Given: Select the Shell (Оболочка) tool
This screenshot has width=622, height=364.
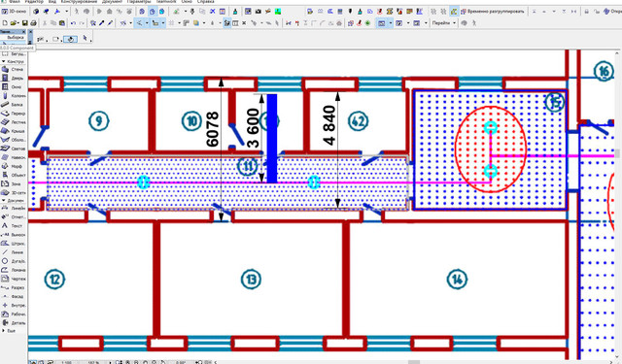Looking at the screenshot, I should [x=13, y=140].
